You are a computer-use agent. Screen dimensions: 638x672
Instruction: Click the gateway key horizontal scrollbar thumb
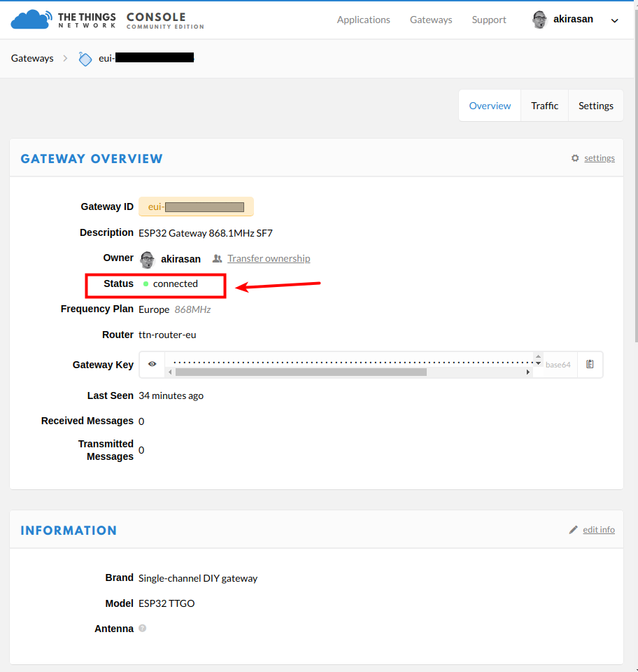(301, 372)
